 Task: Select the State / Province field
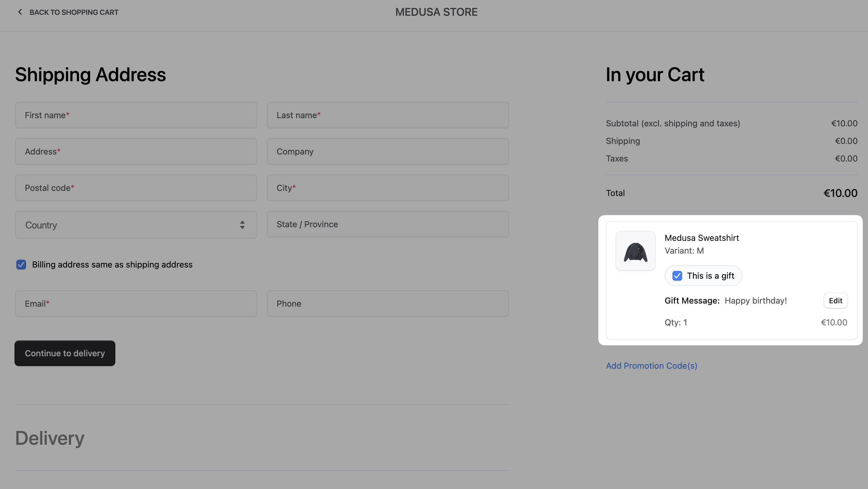point(387,224)
